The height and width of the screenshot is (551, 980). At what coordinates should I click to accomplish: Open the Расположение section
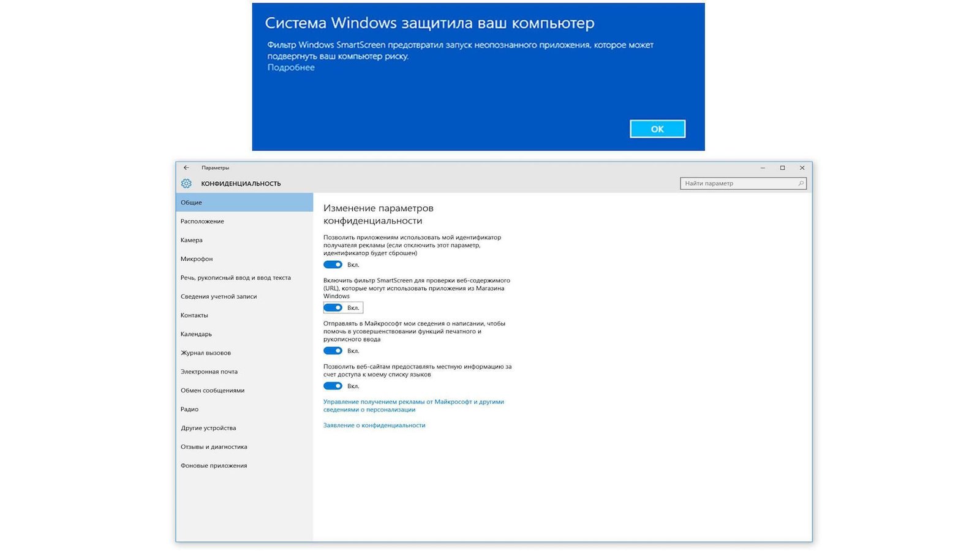click(x=244, y=222)
